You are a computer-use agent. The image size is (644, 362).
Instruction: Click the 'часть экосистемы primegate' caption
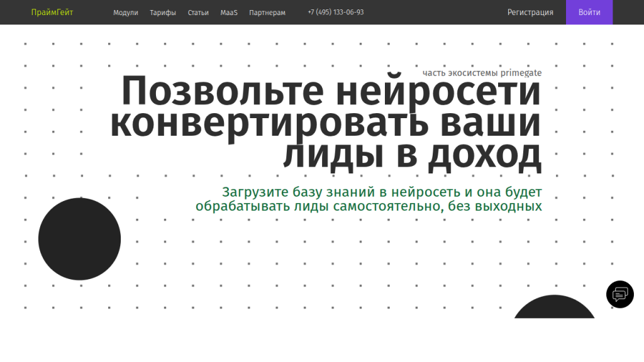[x=482, y=73]
